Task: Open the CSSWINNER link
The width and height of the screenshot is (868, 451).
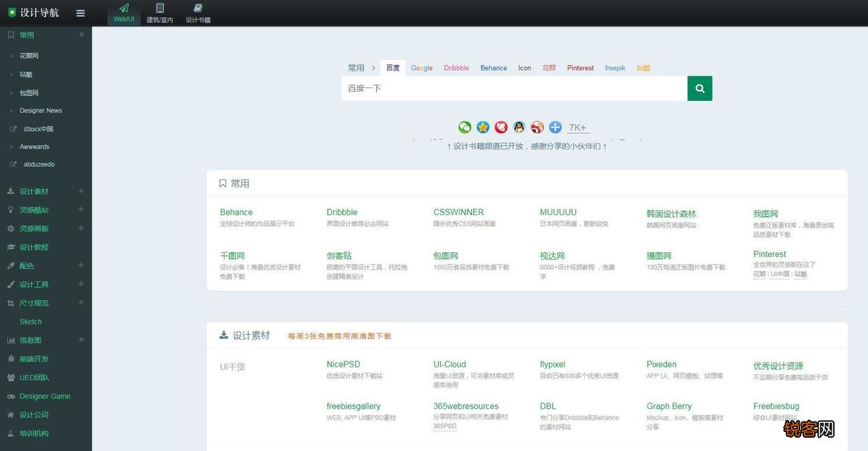Action: [458, 212]
